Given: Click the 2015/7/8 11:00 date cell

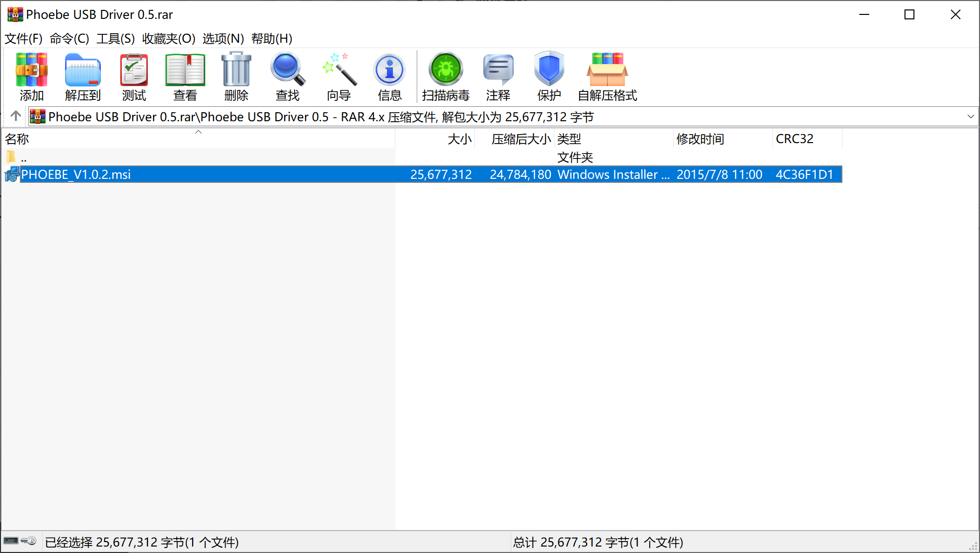Looking at the screenshot, I should click(x=719, y=174).
